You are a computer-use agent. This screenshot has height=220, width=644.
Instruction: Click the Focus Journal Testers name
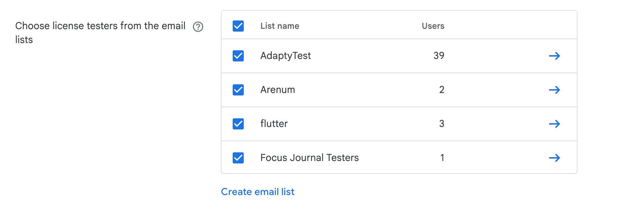coord(310,158)
